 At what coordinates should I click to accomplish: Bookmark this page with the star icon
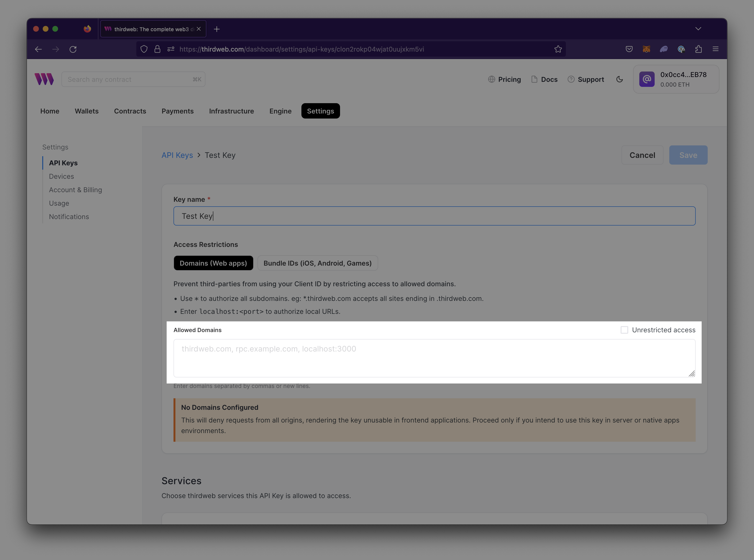[x=558, y=49]
